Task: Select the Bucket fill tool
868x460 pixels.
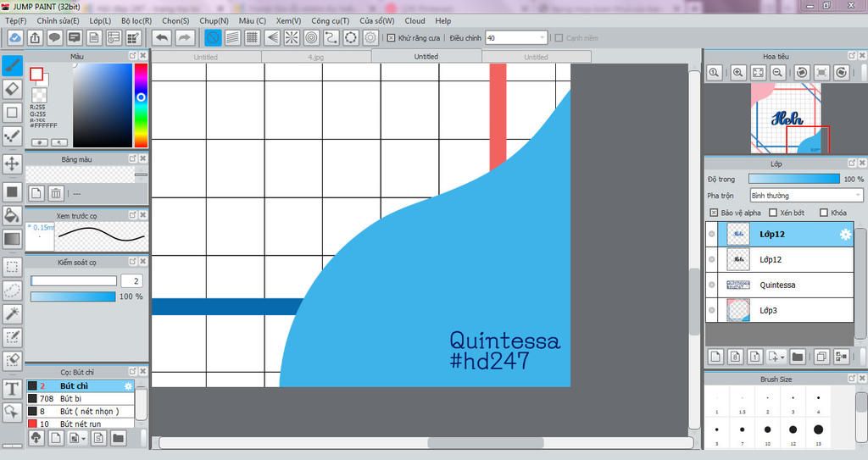Action: [x=12, y=215]
